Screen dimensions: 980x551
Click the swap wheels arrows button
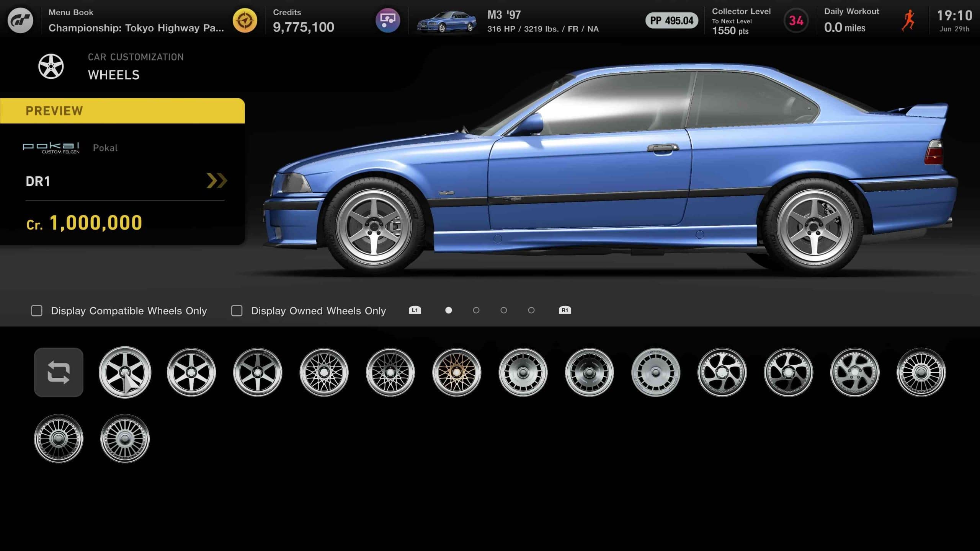click(x=59, y=372)
